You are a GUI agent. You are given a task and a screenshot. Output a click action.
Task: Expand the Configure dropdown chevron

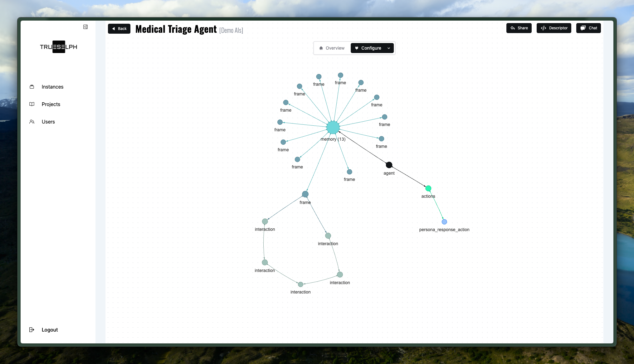[389, 48]
